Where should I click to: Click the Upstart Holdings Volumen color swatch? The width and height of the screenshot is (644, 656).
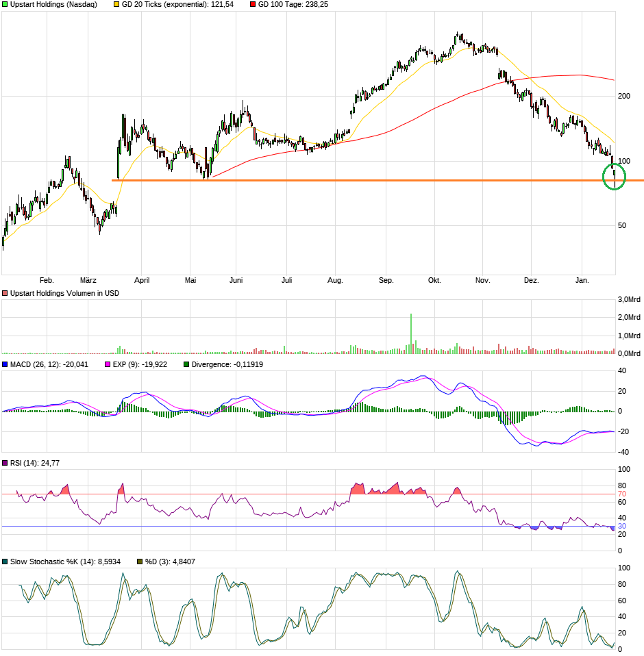click(5, 292)
